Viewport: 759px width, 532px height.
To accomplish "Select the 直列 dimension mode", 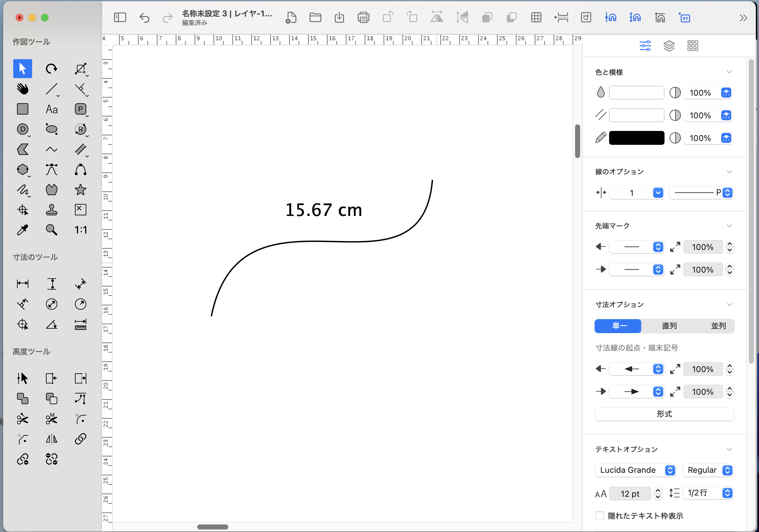I will tap(669, 326).
